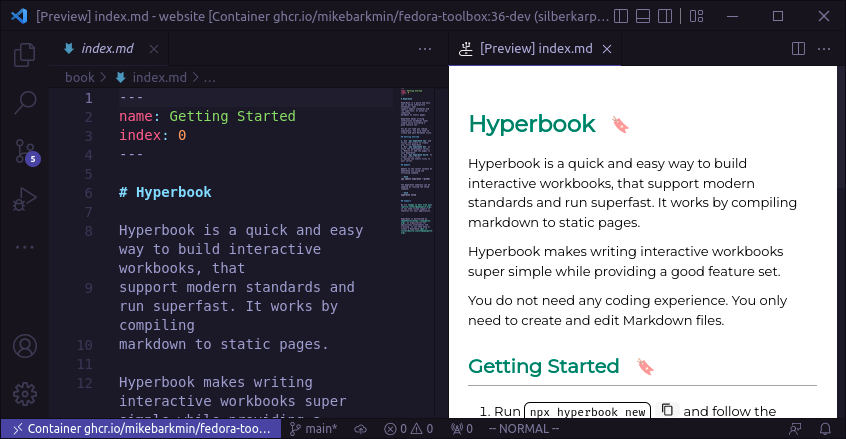
Task: Close the [Preview] index.md tab
Action: click(607, 49)
